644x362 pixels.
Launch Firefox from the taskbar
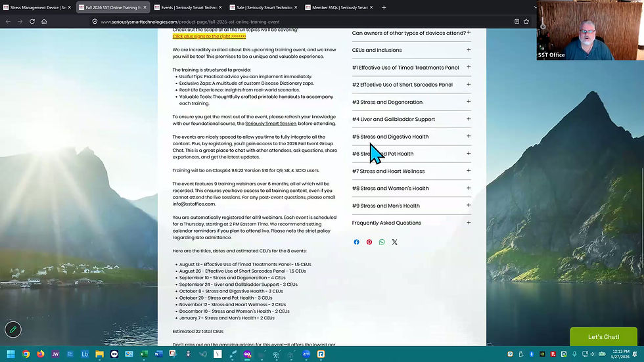[x=41, y=354]
